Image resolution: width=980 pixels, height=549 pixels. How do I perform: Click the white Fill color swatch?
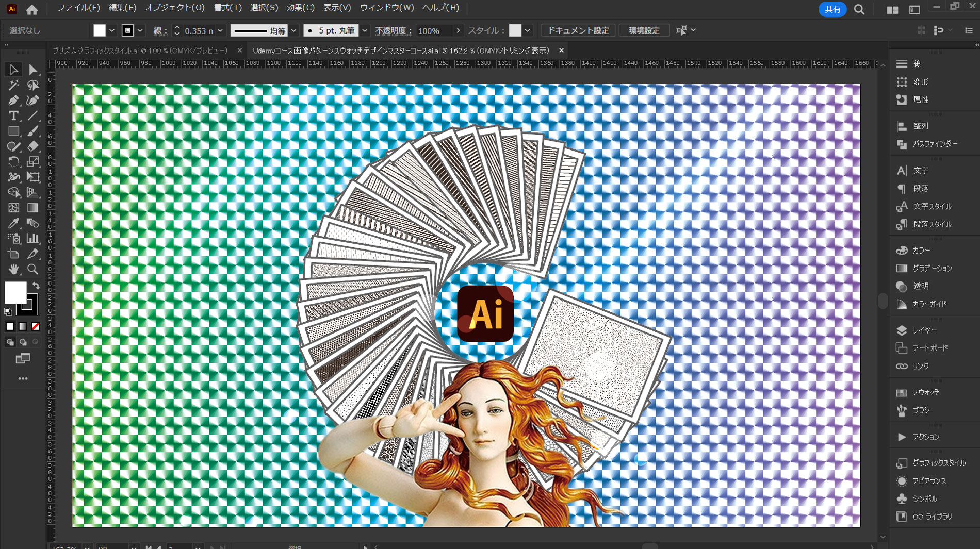(15, 292)
